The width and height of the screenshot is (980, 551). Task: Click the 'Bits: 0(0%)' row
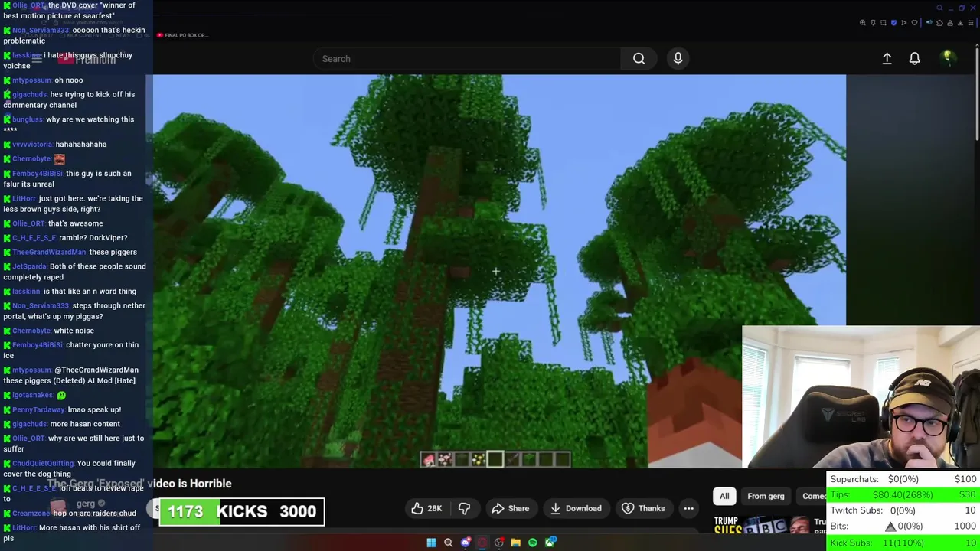coord(903,527)
